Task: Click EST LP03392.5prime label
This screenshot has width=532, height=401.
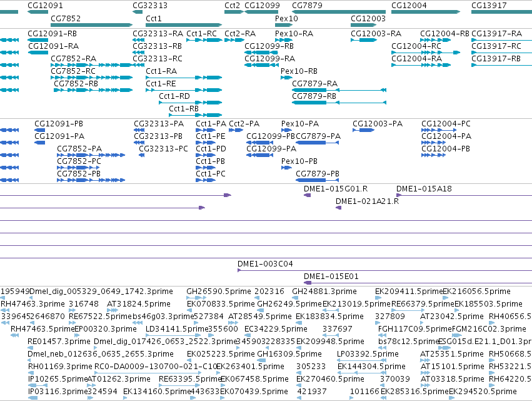Action: click(368, 354)
